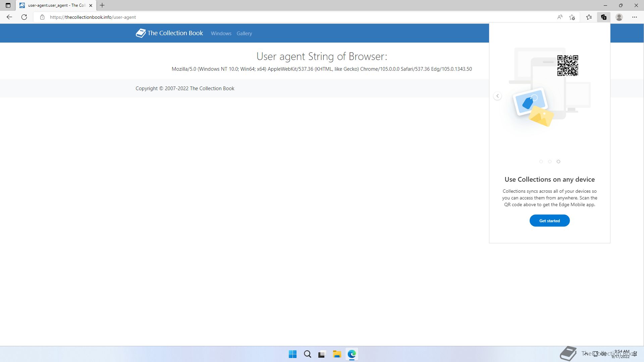Open Windows Start menu
Image resolution: width=644 pixels, height=362 pixels.
(292, 354)
